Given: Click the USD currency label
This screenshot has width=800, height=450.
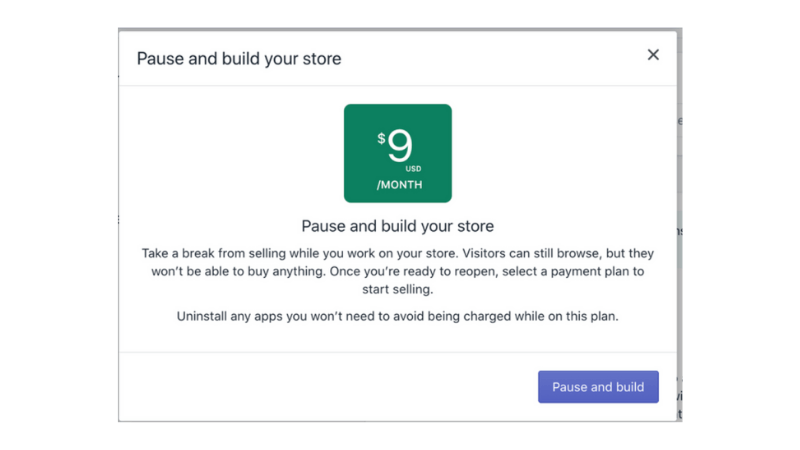Looking at the screenshot, I should coord(413,168).
